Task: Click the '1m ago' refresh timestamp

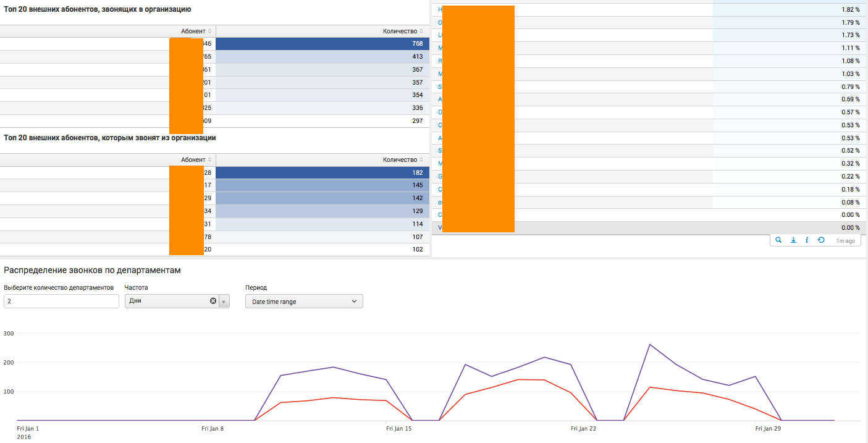Action: click(x=845, y=240)
